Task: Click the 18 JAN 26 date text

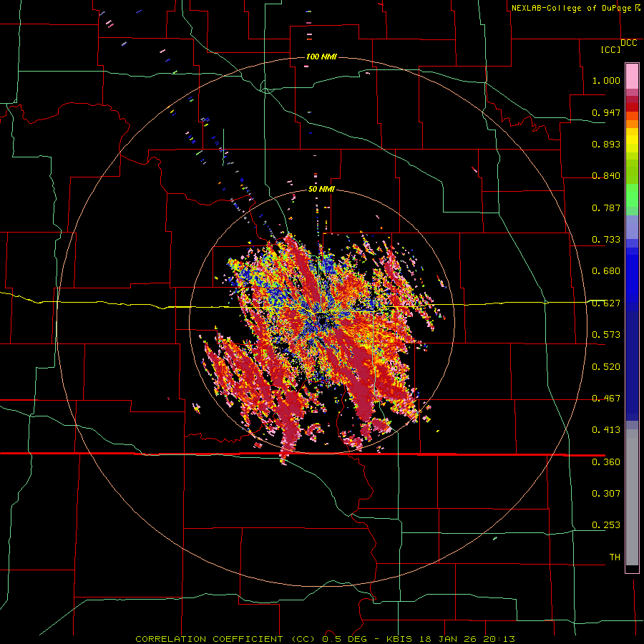Action: pyautogui.click(x=448, y=639)
